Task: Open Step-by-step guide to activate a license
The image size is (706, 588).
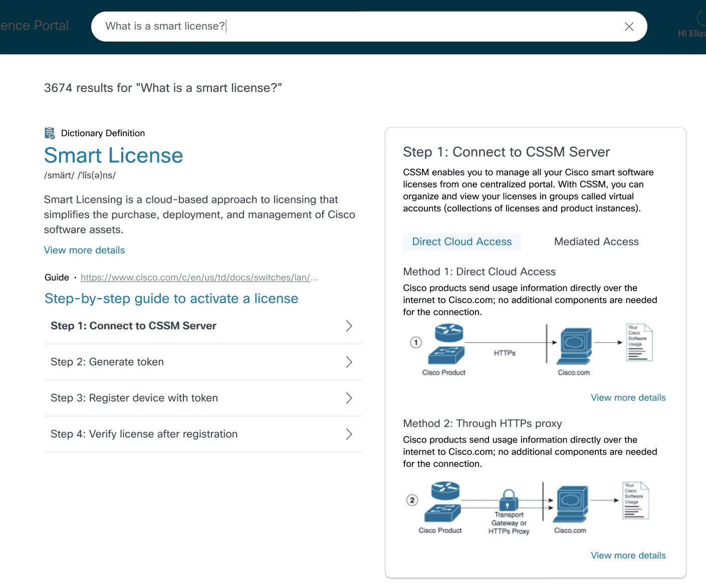Action: click(171, 299)
